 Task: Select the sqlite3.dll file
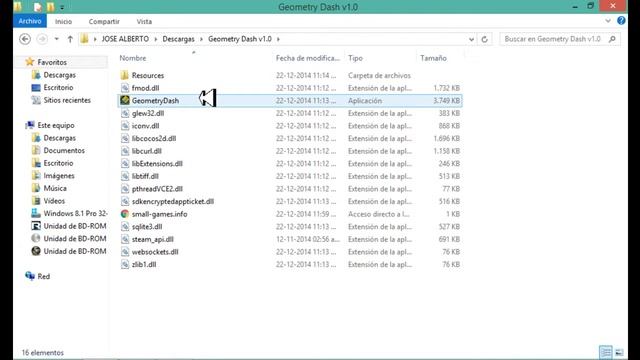coord(147,227)
